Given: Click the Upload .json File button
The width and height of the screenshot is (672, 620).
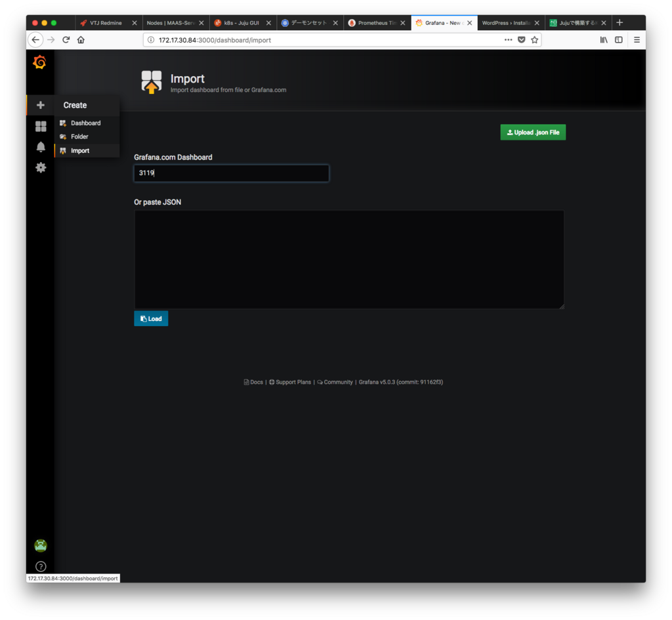Looking at the screenshot, I should 533,133.
